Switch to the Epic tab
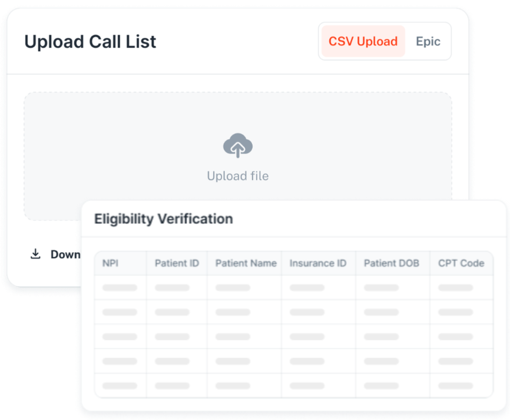This screenshot has height=420, width=510. tap(428, 41)
